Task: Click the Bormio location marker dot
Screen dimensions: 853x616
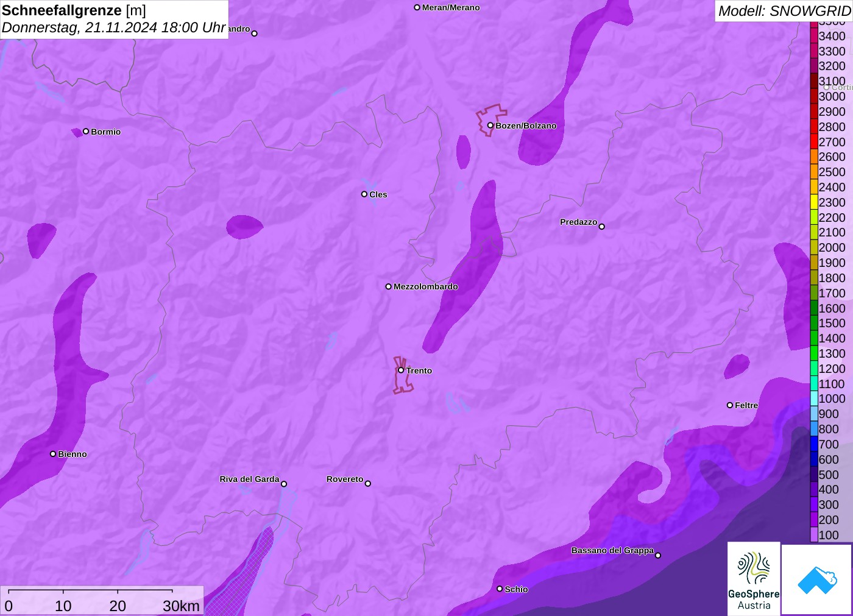Action: [x=86, y=131]
